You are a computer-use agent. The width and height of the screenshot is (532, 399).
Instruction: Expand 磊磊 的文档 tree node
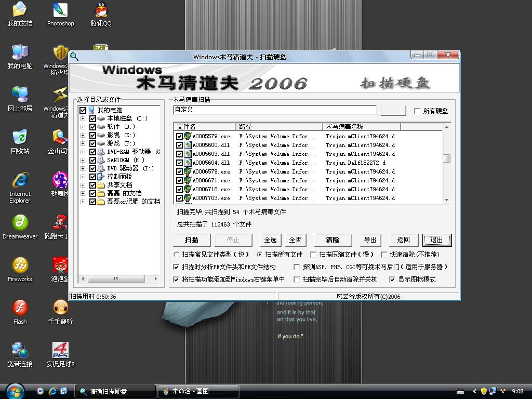tap(83, 193)
